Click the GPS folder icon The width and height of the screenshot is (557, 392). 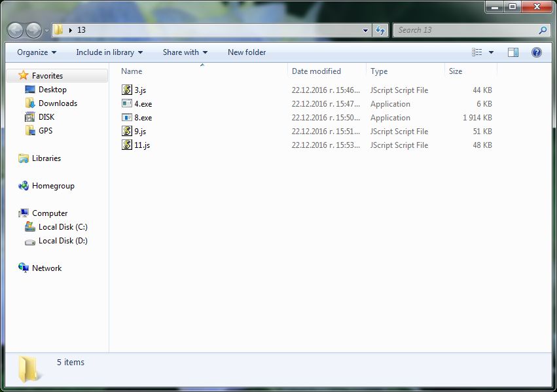click(30, 131)
